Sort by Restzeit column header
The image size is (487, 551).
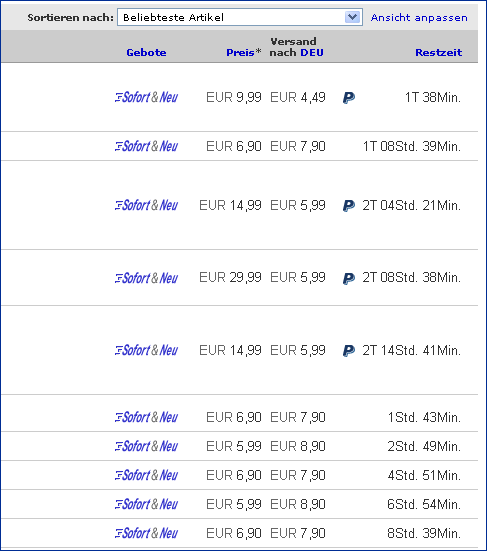[x=439, y=52]
